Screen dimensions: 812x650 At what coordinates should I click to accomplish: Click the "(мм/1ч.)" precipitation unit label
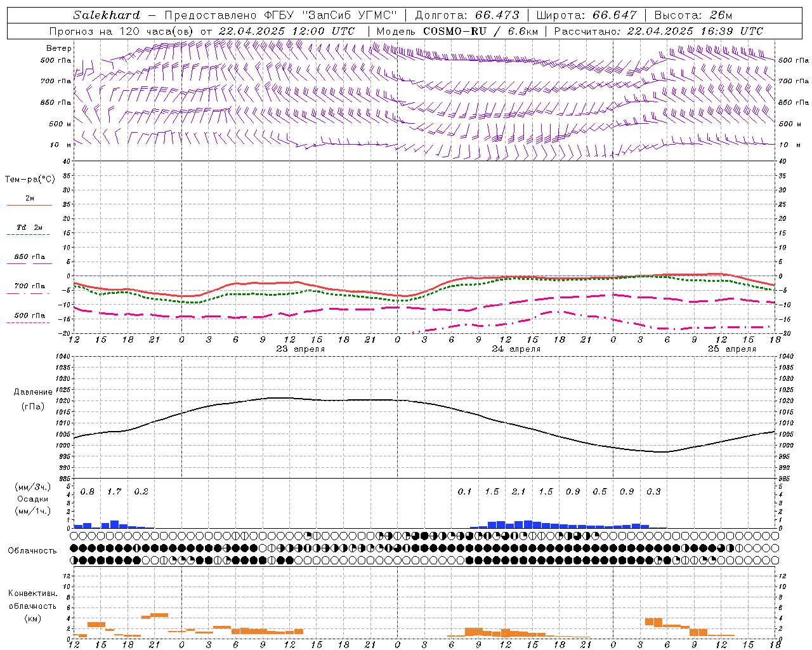[33, 511]
